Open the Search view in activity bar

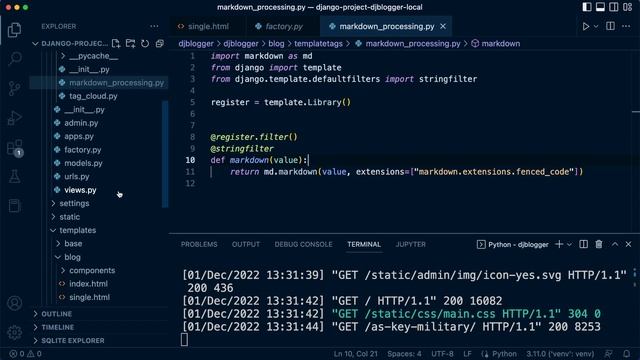point(15,58)
